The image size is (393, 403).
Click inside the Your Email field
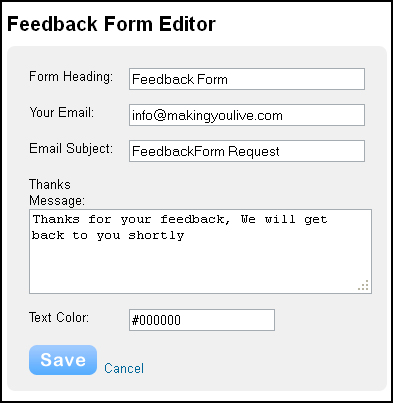tap(247, 115)
